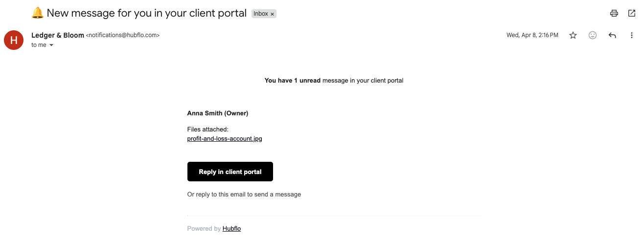The image size is (644, 240).
Task: Open the three-dot more options menu
Action: (x=632, y=35)
